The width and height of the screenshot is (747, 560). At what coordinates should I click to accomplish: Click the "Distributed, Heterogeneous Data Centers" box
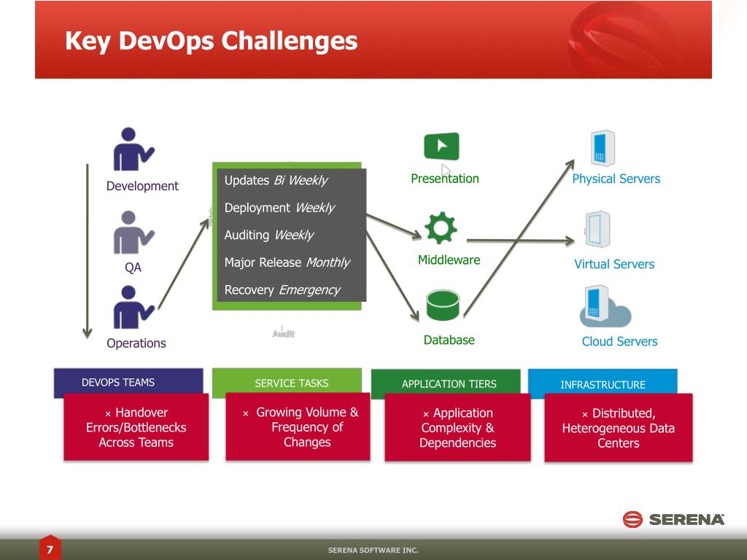619,427
